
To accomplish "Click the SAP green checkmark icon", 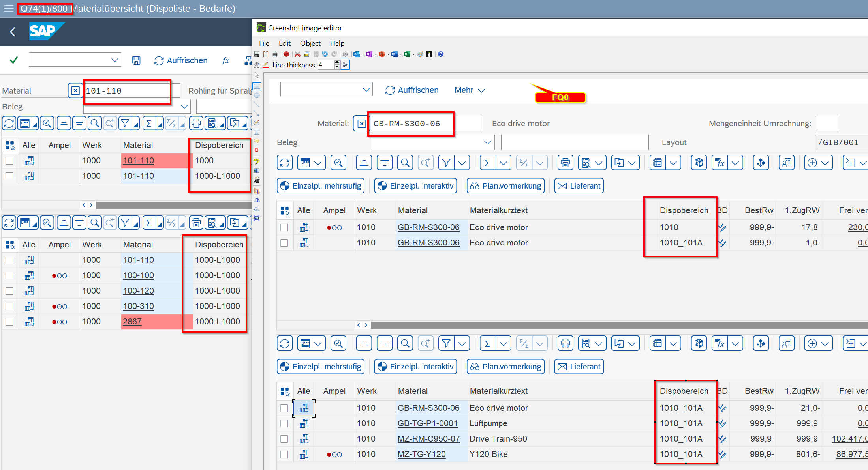I will (x=14, y=60).
